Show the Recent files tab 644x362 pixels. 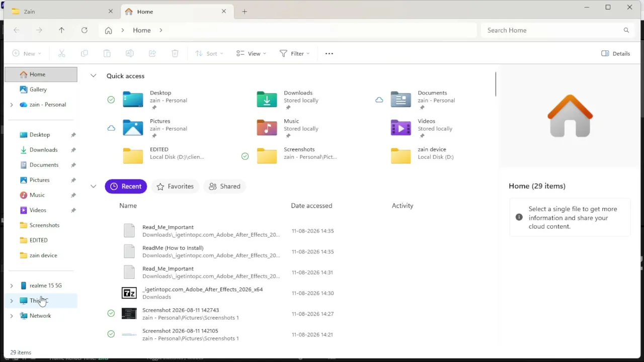126,187
